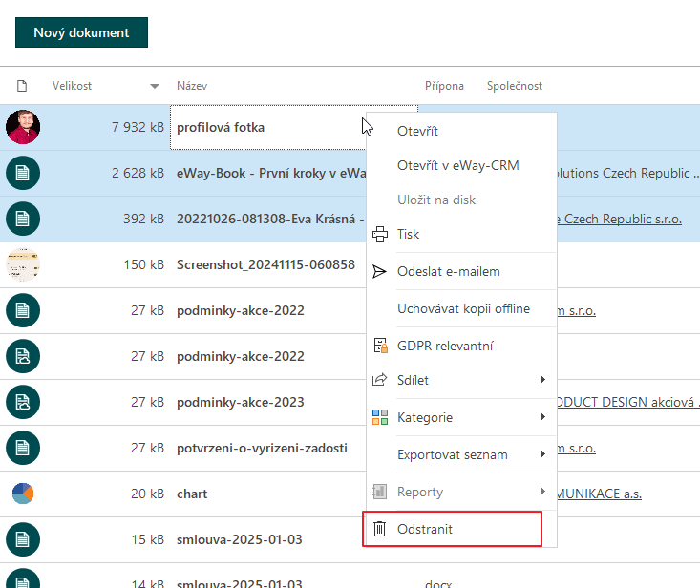The height and width of the screenshot is (588, 700).
Task: Click the share icon beside Sdílet
Action: click(x=379, y=380)
